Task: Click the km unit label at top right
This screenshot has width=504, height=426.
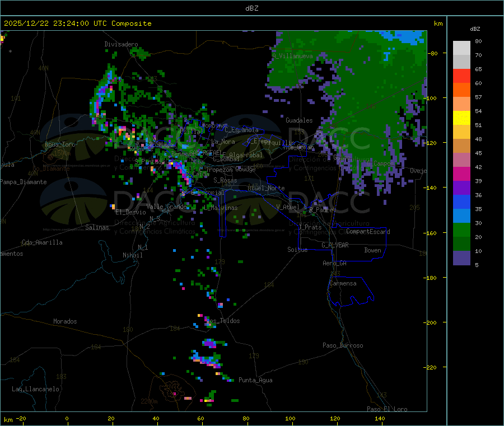Action: tap(438, 24)
